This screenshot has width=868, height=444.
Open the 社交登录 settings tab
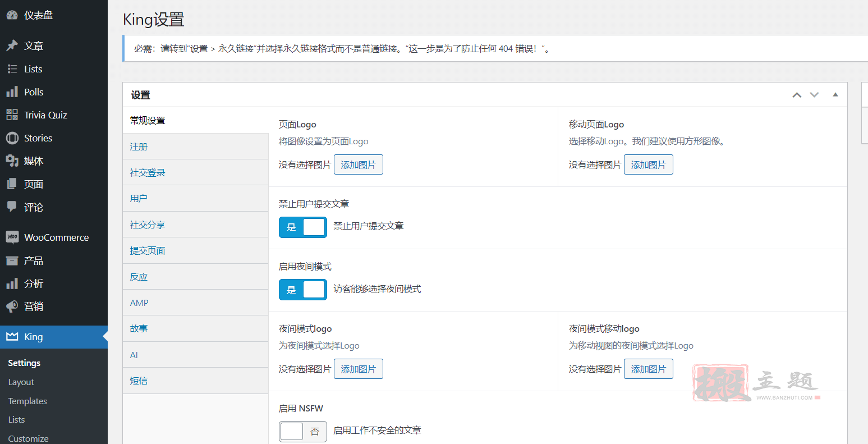pos(196,172)
